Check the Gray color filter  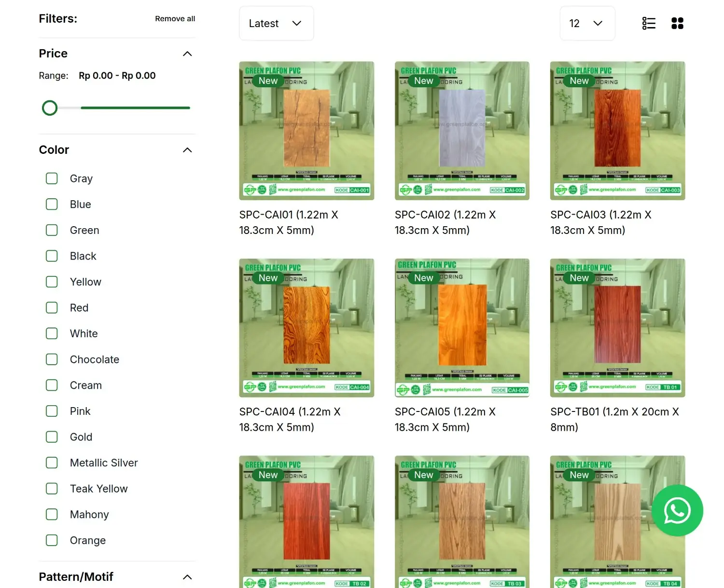point(52,178)
